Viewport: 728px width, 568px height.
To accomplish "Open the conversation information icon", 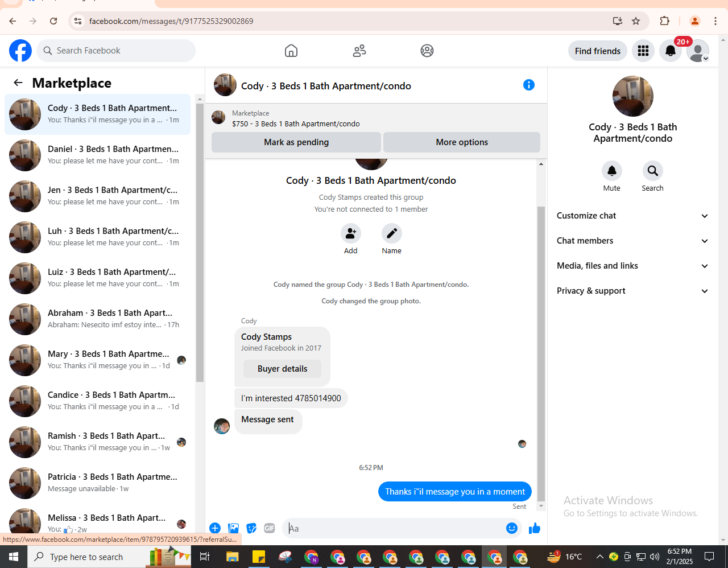I will point(529,85).
